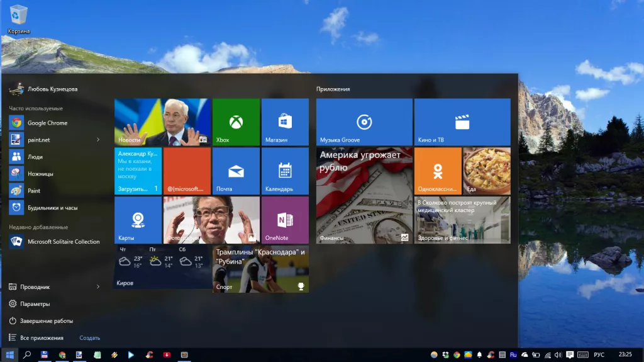Open the Еда food tile
644x362 pixels.
click(487, 171)
